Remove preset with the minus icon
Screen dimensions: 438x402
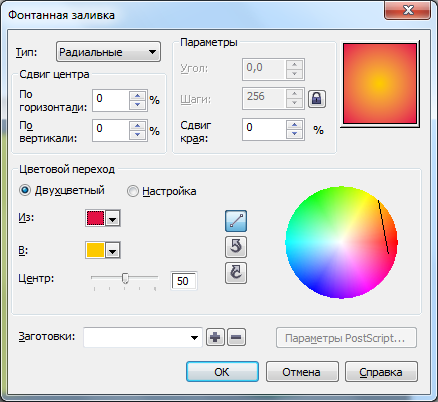tap(236, 337)
